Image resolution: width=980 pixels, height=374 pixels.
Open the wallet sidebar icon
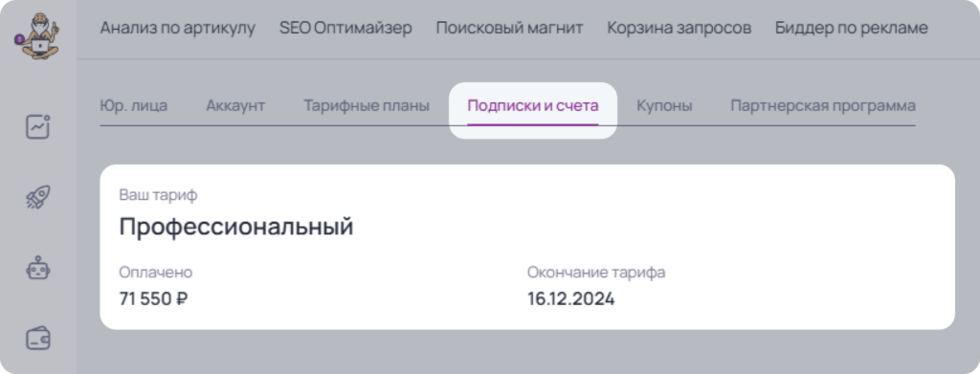pos(37,339)
